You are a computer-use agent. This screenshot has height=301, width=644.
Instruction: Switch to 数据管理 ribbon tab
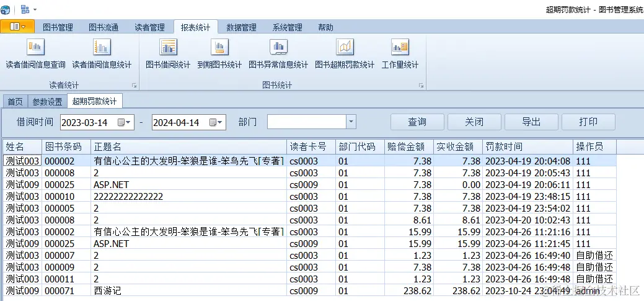(x=242, y=27)
